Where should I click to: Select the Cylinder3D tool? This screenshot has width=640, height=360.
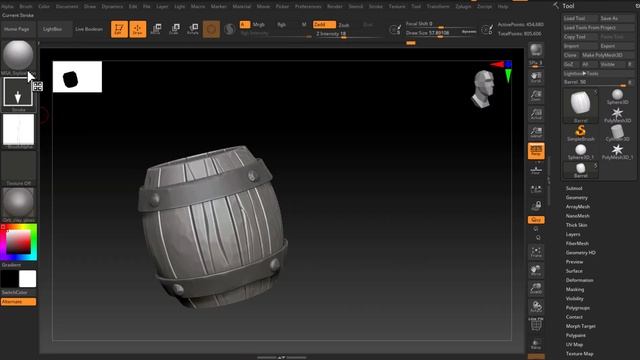pyautogui.click(x=617, y=133)
